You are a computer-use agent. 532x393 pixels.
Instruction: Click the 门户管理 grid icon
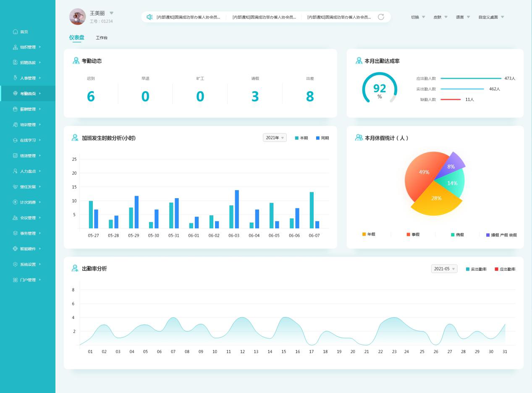pos(16,280)
